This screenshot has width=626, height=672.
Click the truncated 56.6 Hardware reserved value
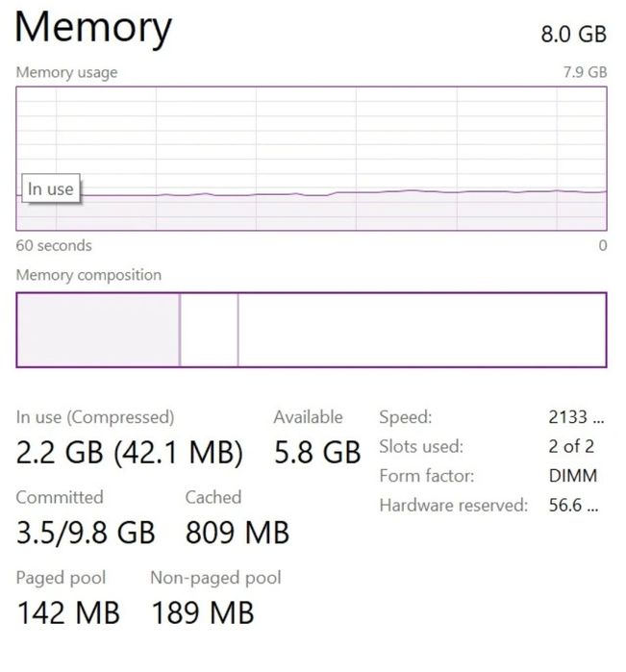pyautogui.click(x=572, y=506)
